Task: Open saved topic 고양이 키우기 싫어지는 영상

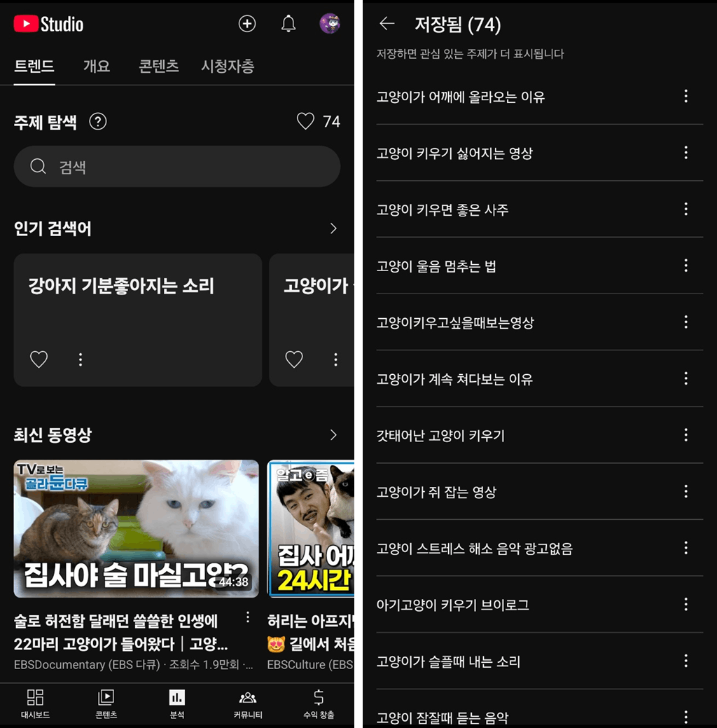Action: 454,153
